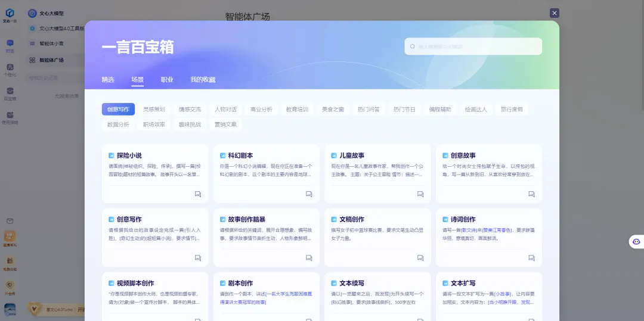Select the 商业分析 category chip
The height and width of the screenshot is (321, 644).
pyautogui.click(x=261, y=110)
